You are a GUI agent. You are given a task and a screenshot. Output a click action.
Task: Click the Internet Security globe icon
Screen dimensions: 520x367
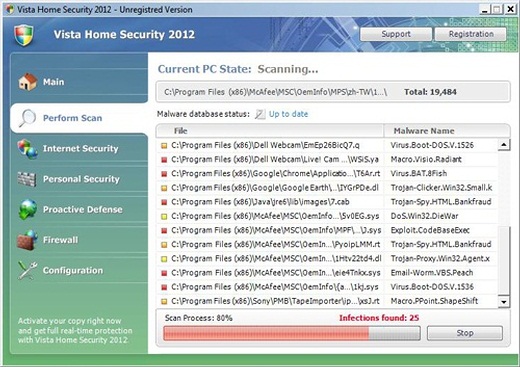[28, 149]
